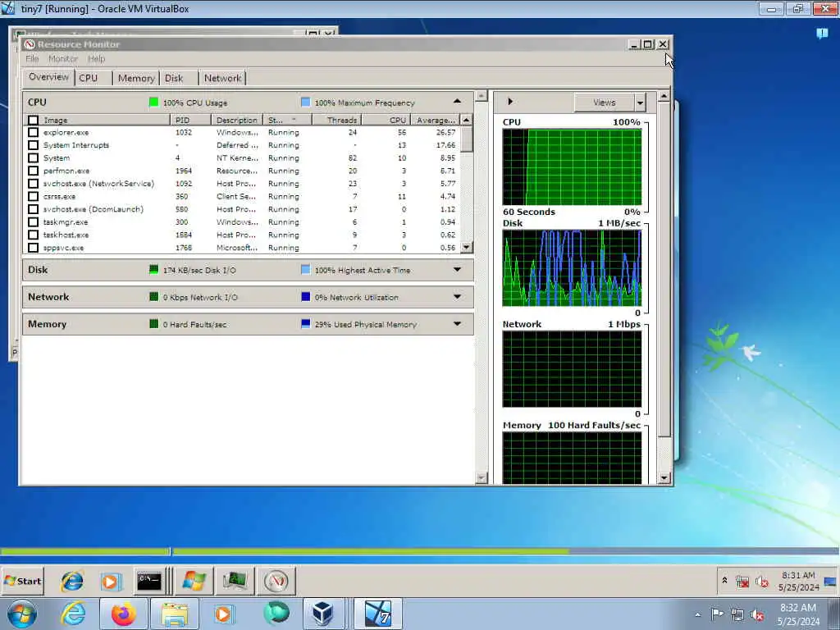The image size is (840, 630).
Task: Expand hidden tray icons in VM taskbar
Action: coord(724,581)
